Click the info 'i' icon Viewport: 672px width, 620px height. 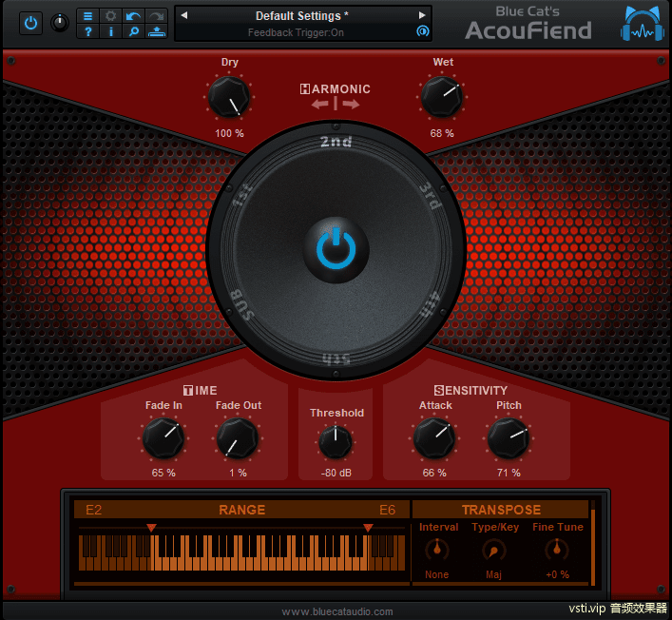click(x=110, y=31)
